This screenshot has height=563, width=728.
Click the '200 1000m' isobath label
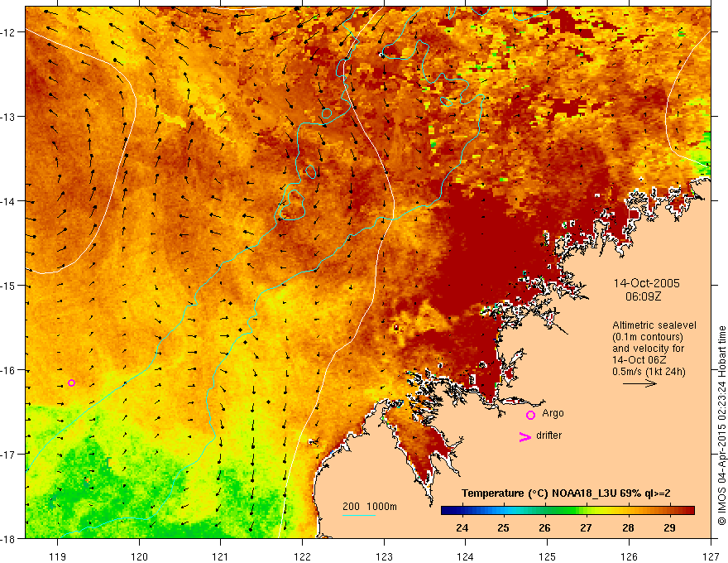click(x=370, y=507)
